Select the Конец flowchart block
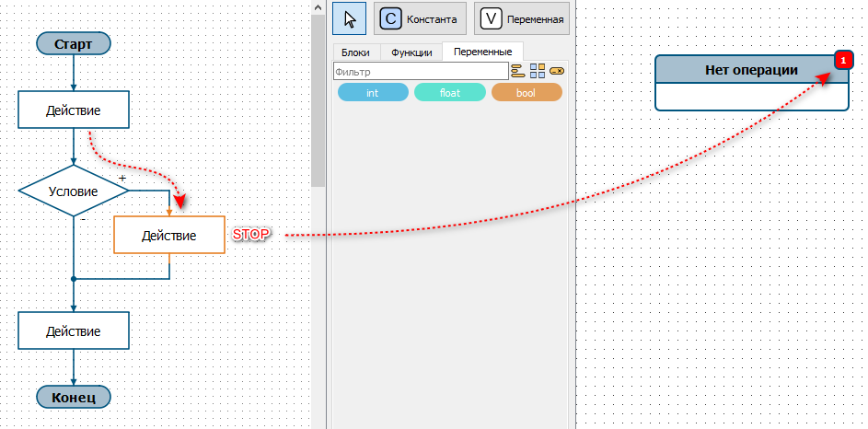868x429 pixels. (x=74, y=397)
